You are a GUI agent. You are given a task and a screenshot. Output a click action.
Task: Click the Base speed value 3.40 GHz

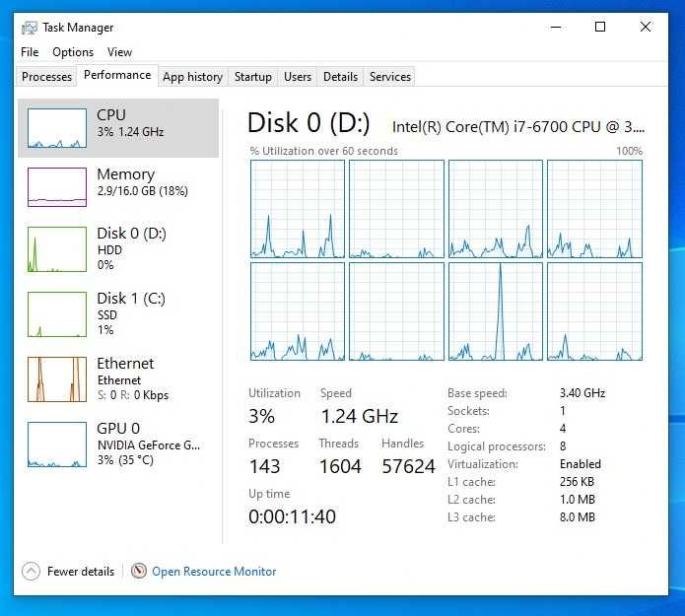click(x=582, y=393)
